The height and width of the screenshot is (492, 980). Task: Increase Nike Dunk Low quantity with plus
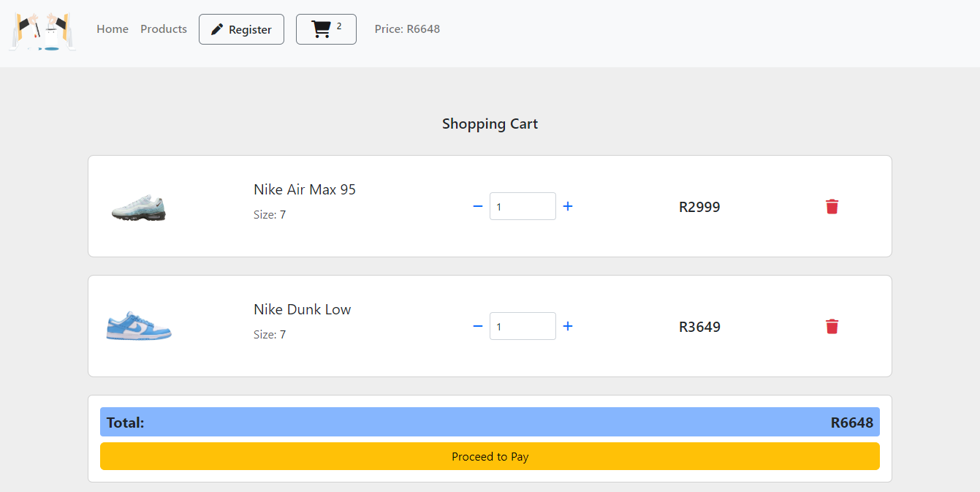click(x=568, y=326)
